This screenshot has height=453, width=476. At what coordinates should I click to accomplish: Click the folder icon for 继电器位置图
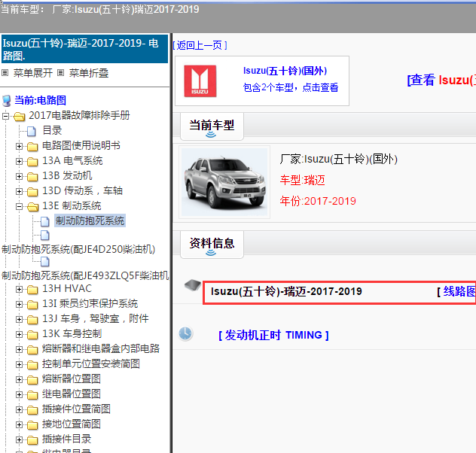(x=32, y=395)
